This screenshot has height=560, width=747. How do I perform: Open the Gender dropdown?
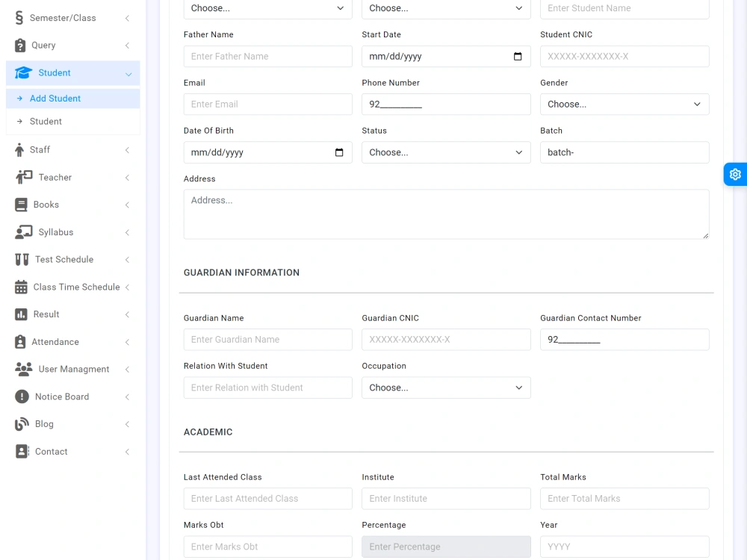pos(624,105)
